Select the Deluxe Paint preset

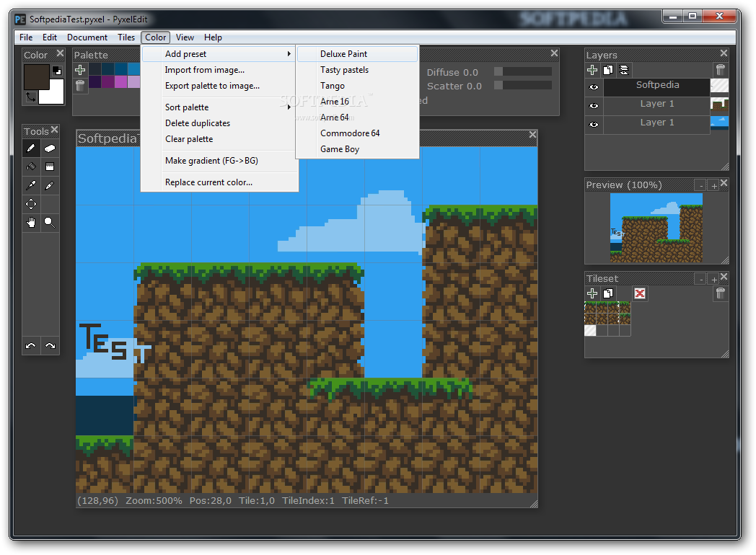pos(357,54)
